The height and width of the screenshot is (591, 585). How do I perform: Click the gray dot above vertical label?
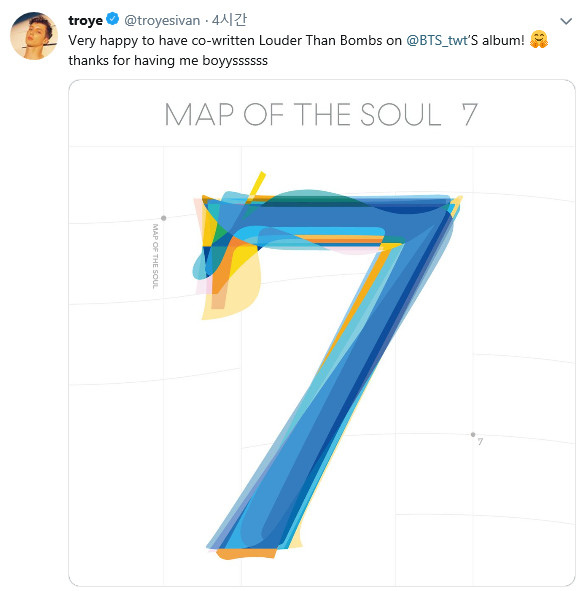(164, 218)
